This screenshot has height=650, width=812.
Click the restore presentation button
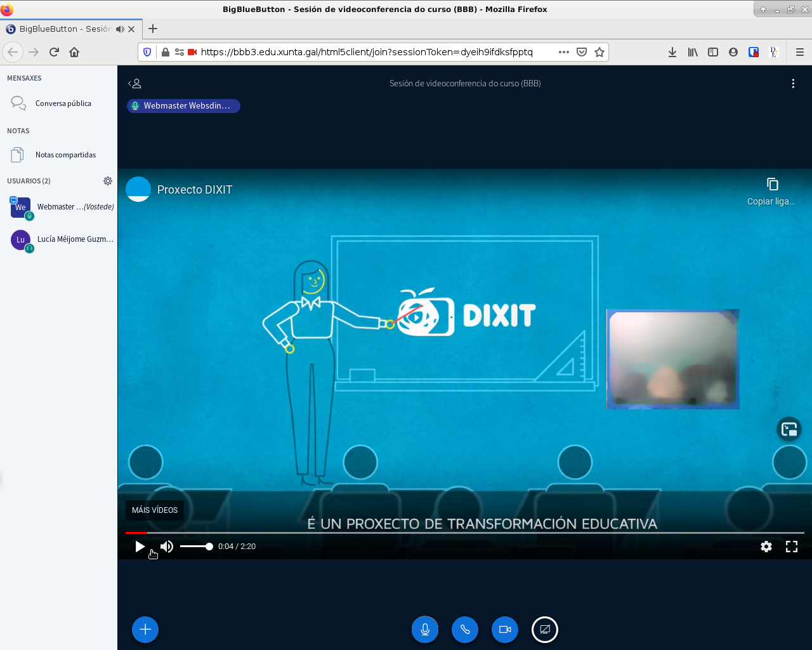click(789, 430)
